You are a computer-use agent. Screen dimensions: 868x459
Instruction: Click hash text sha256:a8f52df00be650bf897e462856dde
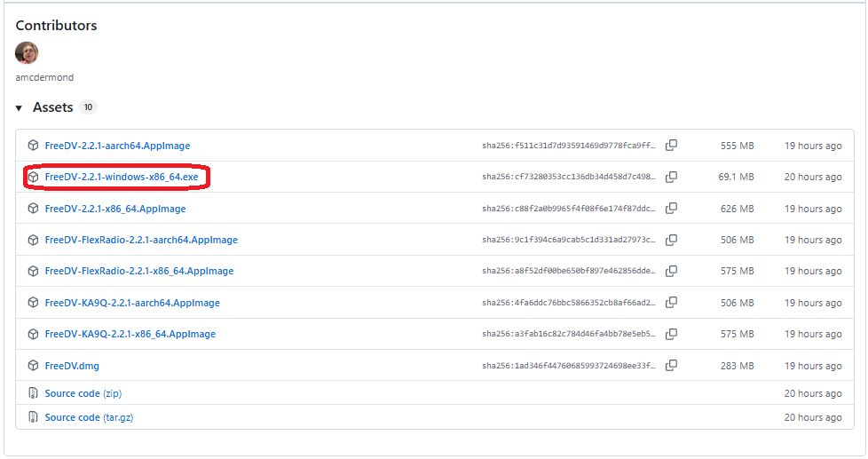pos(569,272)
